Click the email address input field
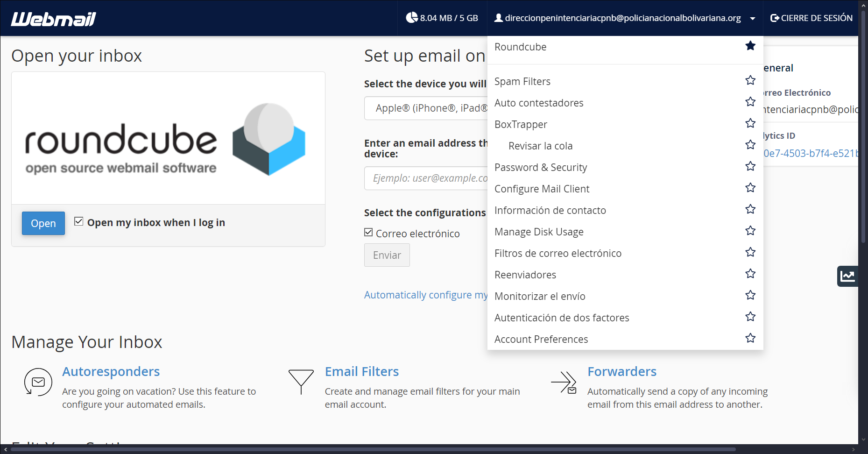The width and height of the screenshot is (868, 454). tap(426, 178)
